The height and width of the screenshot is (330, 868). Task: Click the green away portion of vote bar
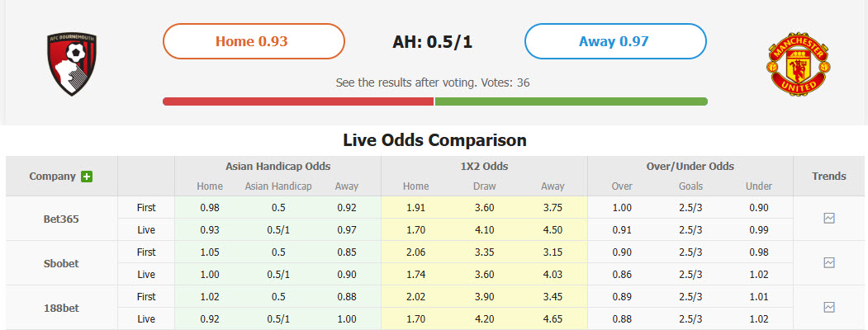point(571,101)
